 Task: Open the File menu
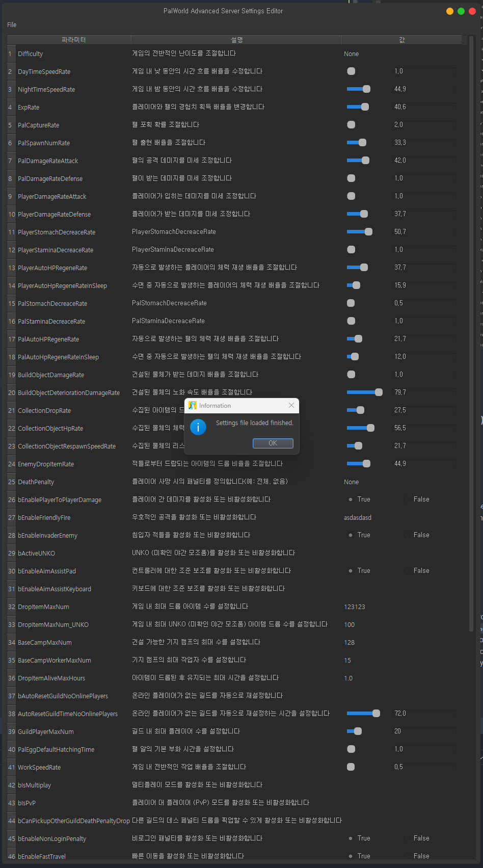click(x=12, y=24)
